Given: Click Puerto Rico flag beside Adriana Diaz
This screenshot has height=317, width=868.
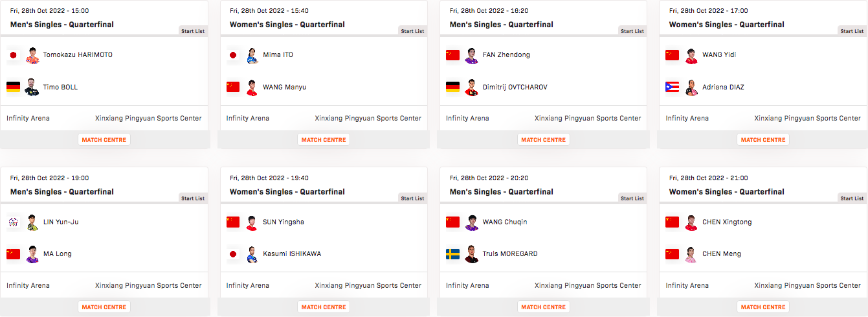Looking at the screenshot, I should tap(673, 87).
